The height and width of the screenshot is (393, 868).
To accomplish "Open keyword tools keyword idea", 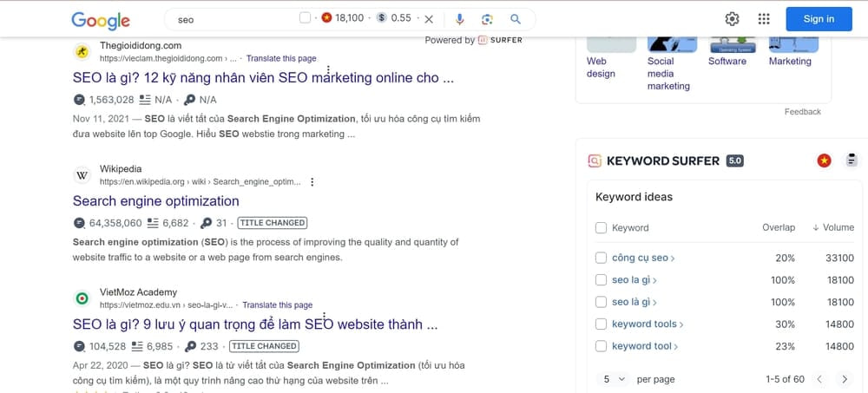I will [x=648, y=324].
